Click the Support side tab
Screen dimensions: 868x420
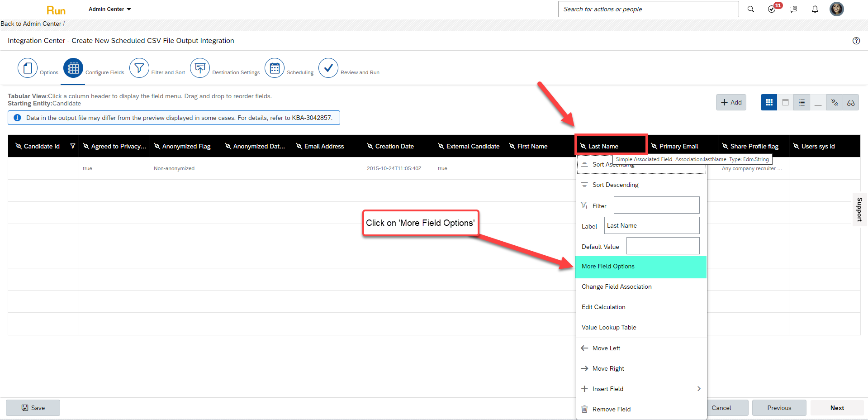[x=859, y=209]
